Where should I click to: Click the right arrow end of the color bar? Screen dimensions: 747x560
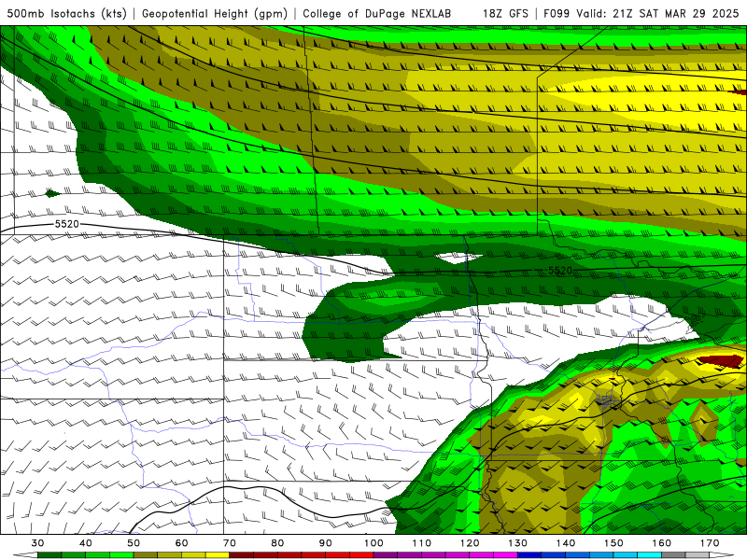pyautogui.click(x=721, y=555)
